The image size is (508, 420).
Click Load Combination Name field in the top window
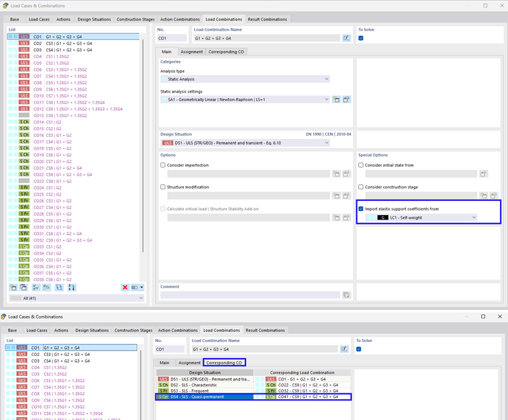click(x=267, y=38)
